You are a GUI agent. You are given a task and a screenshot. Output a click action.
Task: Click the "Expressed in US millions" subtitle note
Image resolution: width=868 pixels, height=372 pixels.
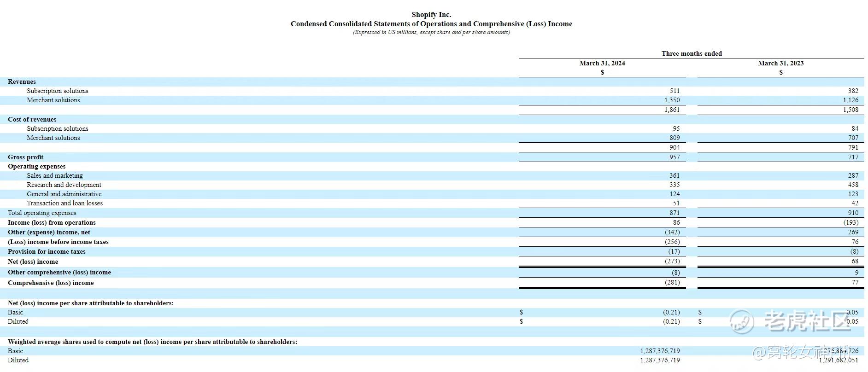pyautogui.click(x=431, y=32)
